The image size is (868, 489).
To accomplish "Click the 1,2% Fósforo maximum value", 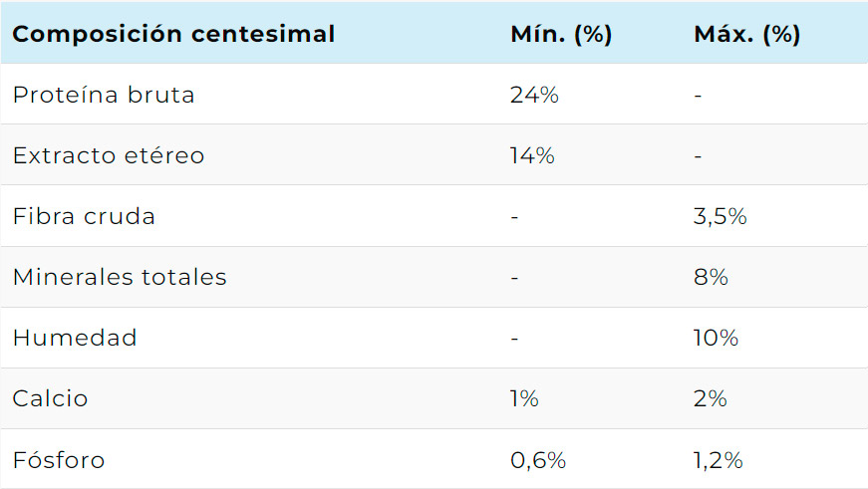I will 718,460.
